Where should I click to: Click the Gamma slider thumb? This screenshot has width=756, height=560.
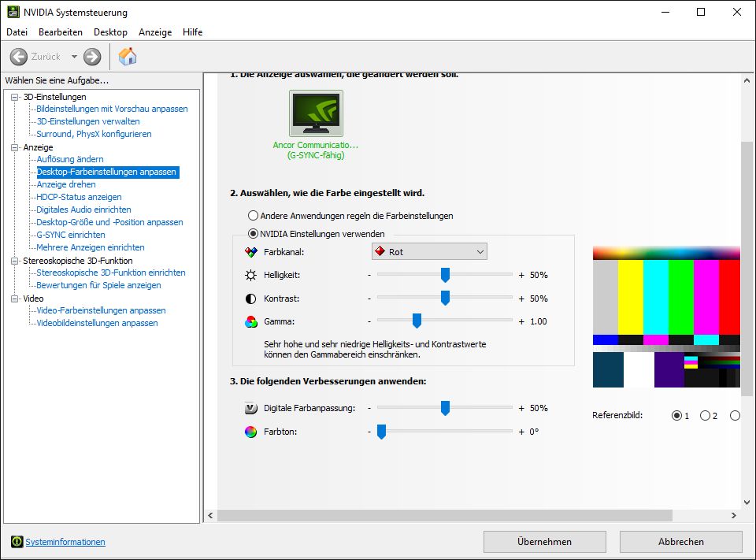[x=417, y=321]
